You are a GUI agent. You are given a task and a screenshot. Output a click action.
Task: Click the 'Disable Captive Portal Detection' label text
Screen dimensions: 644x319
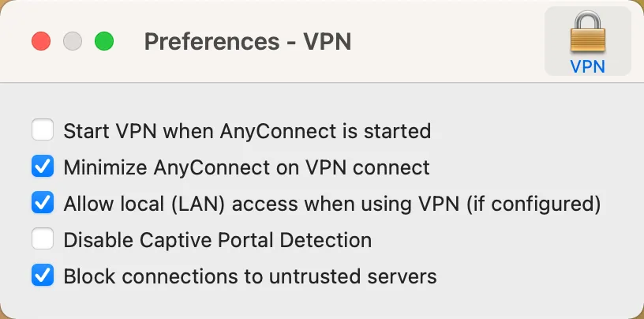(217, 240)
